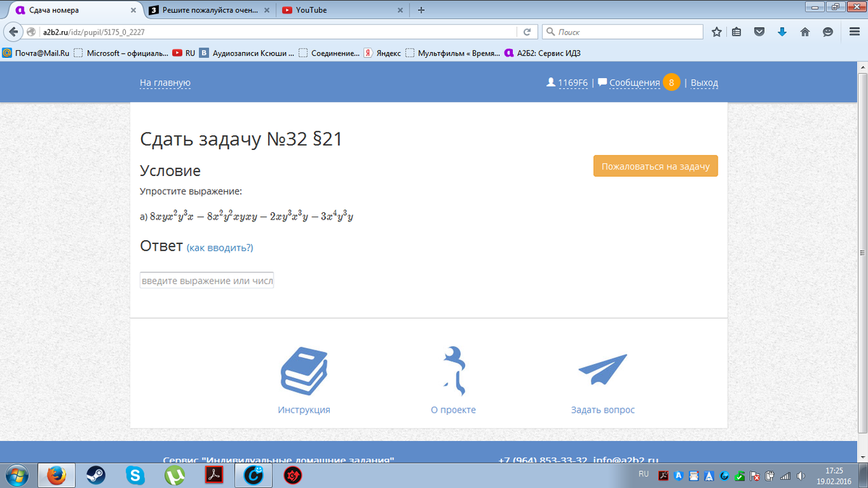Screen dimensions: 868x488
Task: Click the network signal tray icon
Action: coord(786,476)
